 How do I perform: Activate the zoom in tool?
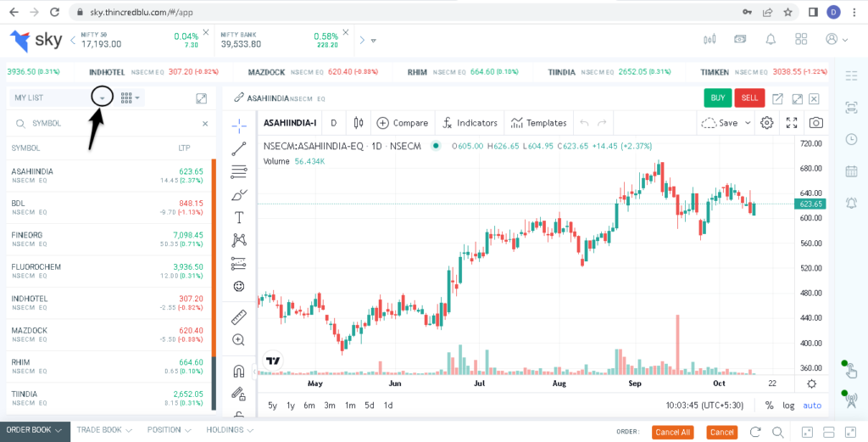239,340
